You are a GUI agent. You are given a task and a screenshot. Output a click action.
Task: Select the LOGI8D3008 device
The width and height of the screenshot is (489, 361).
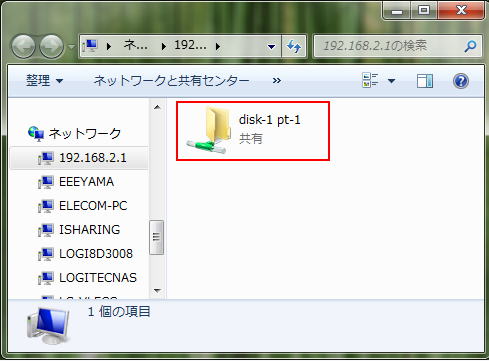pos(96,254)
